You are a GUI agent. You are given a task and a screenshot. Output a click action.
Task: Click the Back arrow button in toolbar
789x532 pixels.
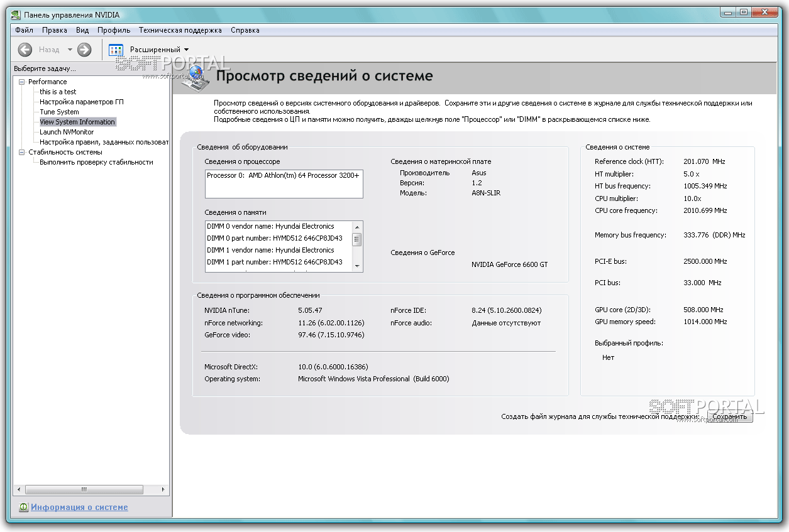click(25, 50)
